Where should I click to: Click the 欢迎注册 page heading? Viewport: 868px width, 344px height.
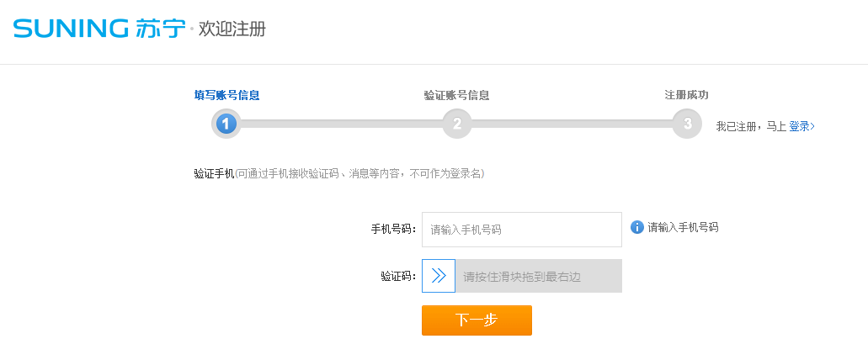pyautogui.click(x=232, y=29)
